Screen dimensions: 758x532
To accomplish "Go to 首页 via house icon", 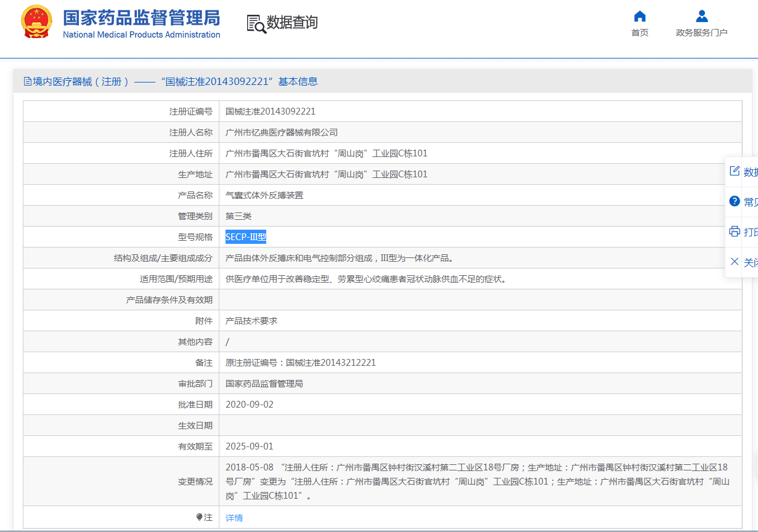I will pyautogui.click(x=640, y=16).
